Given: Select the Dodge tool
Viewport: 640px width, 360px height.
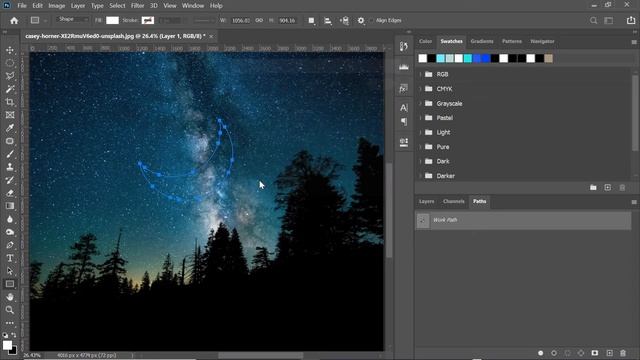Looking at the screenshot, I should 10,232.
